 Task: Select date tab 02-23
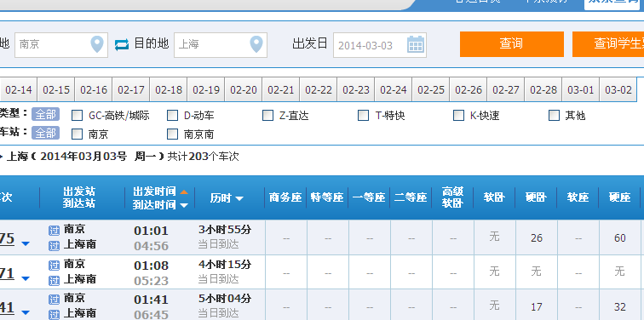pos(356,90)
